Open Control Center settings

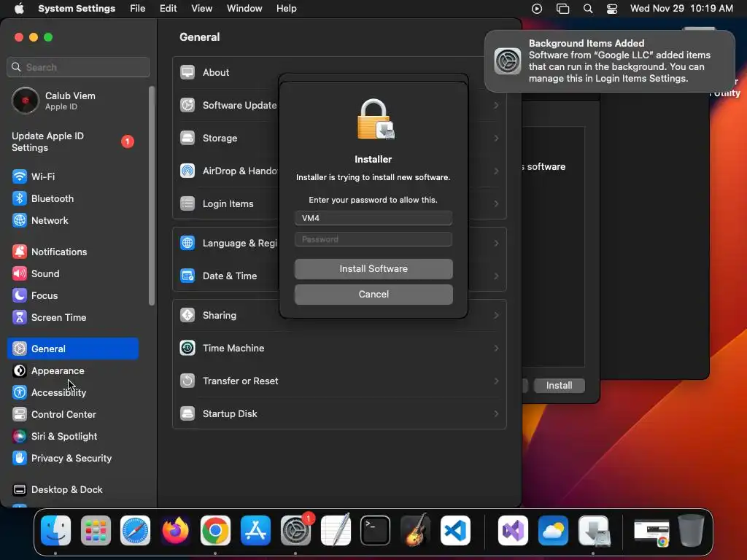(73, 415)
